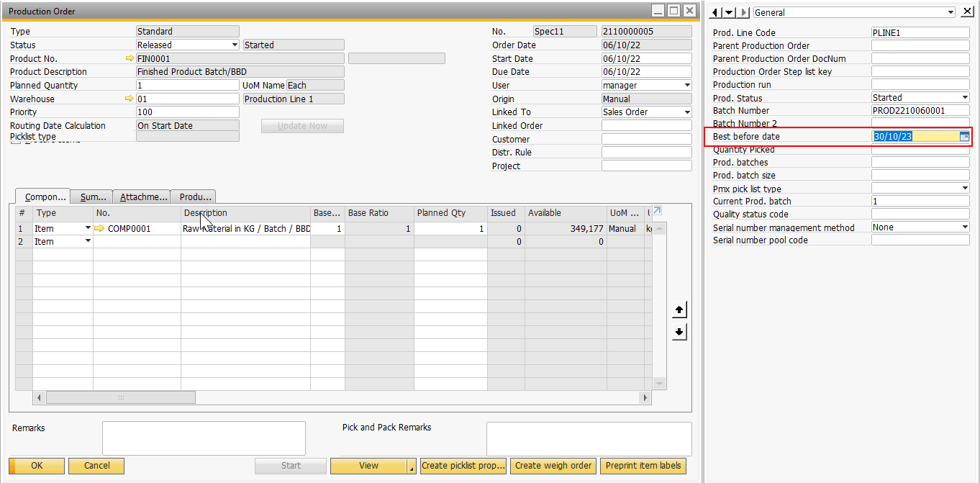Click Preprint item labels button
Viewport: 980px width, 483px height.
(x=643, y=466)
